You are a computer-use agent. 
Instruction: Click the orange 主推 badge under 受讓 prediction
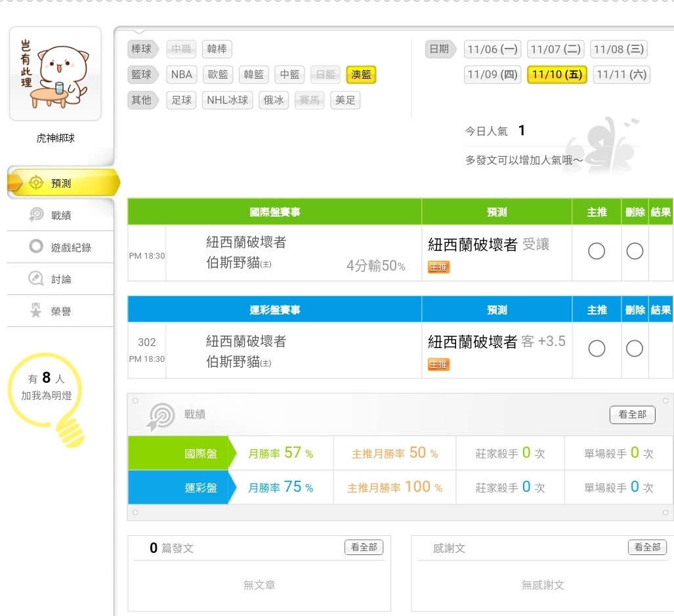coord(438,267)
